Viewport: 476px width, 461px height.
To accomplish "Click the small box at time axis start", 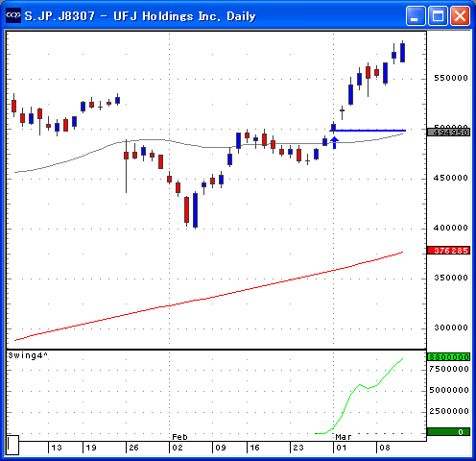I will 12,445.
